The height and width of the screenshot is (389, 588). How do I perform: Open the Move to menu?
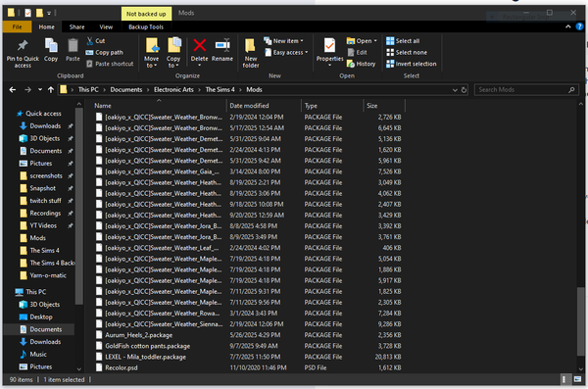152,53
